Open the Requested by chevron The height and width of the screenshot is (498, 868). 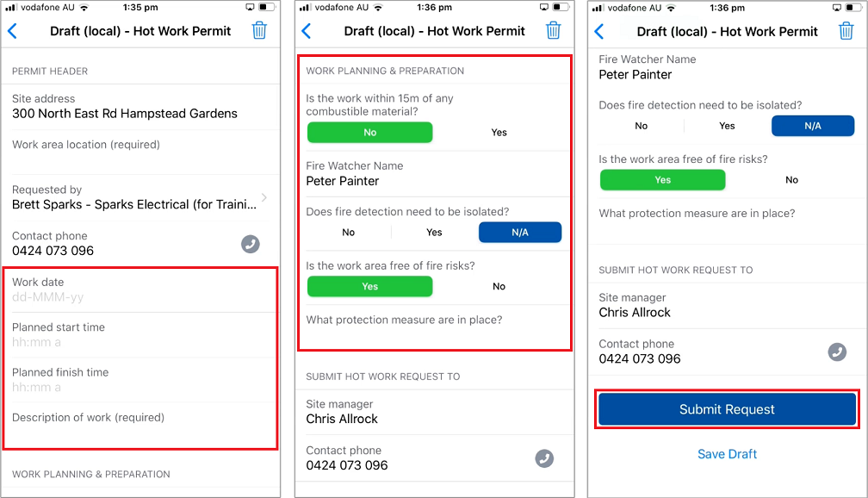tap(263, 197)
